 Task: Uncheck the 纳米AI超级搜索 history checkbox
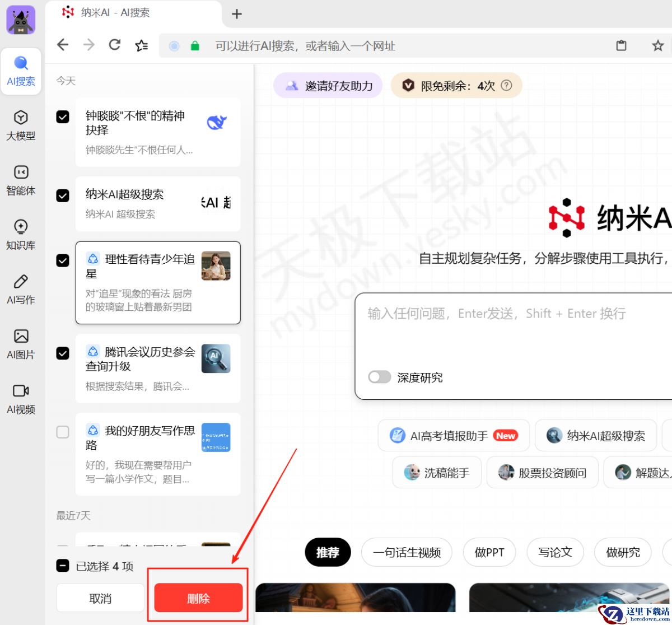[63, 195]
